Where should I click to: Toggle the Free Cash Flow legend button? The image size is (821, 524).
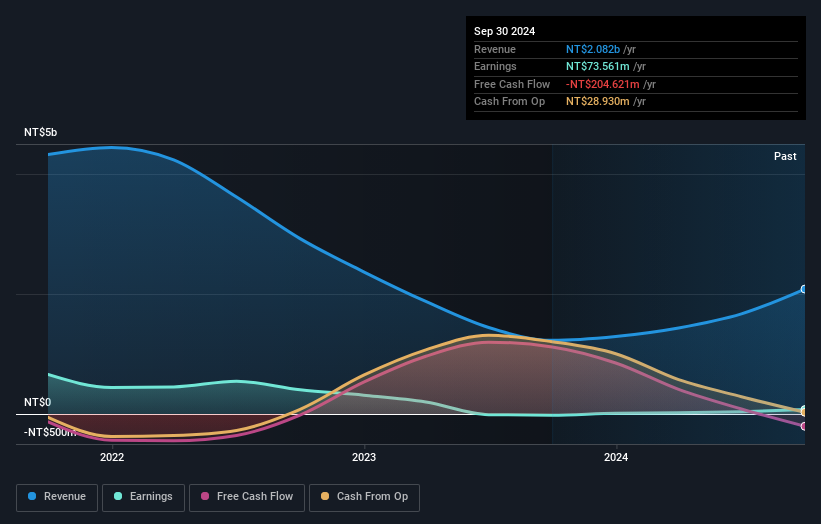(247, 497)
